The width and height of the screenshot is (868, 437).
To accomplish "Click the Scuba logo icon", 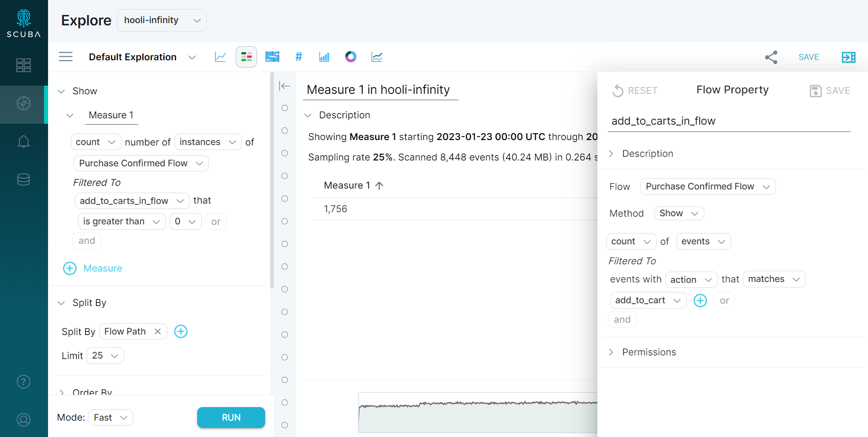I will [24, 24].
